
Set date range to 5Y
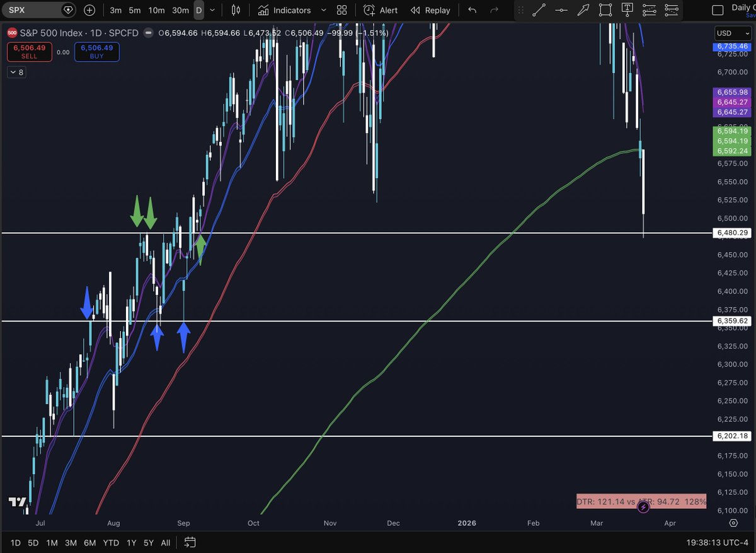click(x=148, y=542)
